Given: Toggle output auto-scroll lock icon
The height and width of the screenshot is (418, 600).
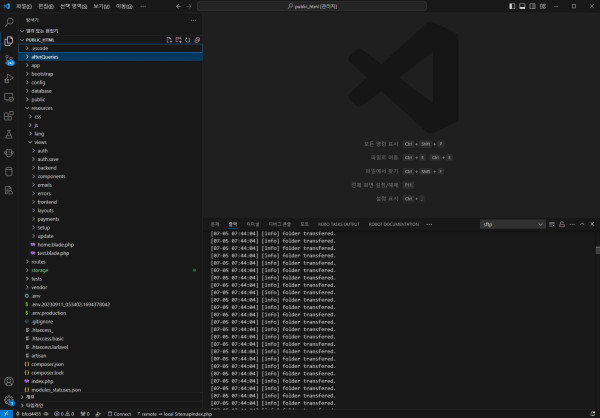Looking at the screenshot, I should tap(562, 224).
